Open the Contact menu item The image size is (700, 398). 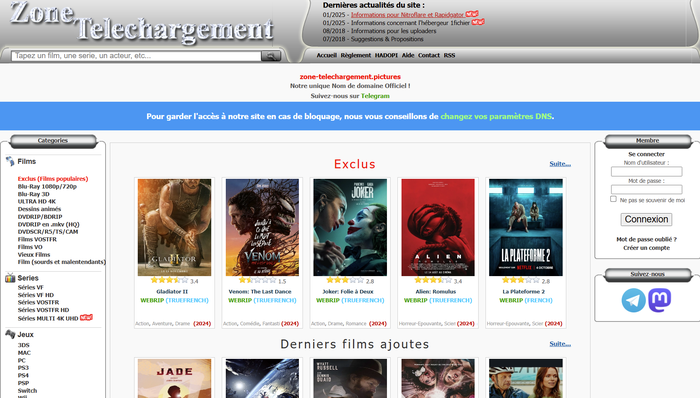click(x=429, y=55)
